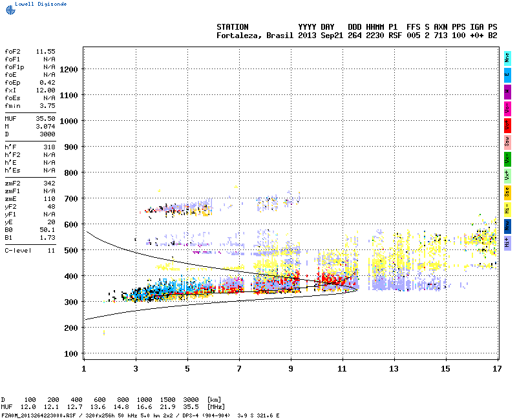Click the purple W legend swatch
517x420 pixels.
507,91
